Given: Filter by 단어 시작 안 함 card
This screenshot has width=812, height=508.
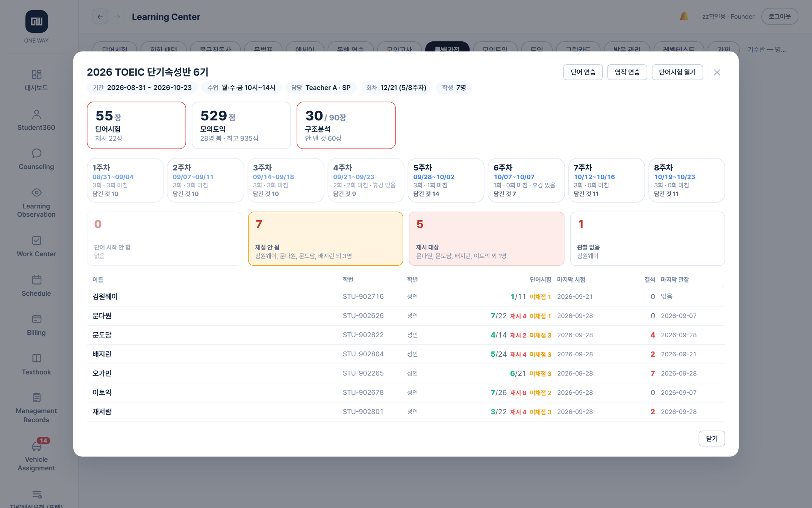Looking at the screenshot, I should coord(165,239).
